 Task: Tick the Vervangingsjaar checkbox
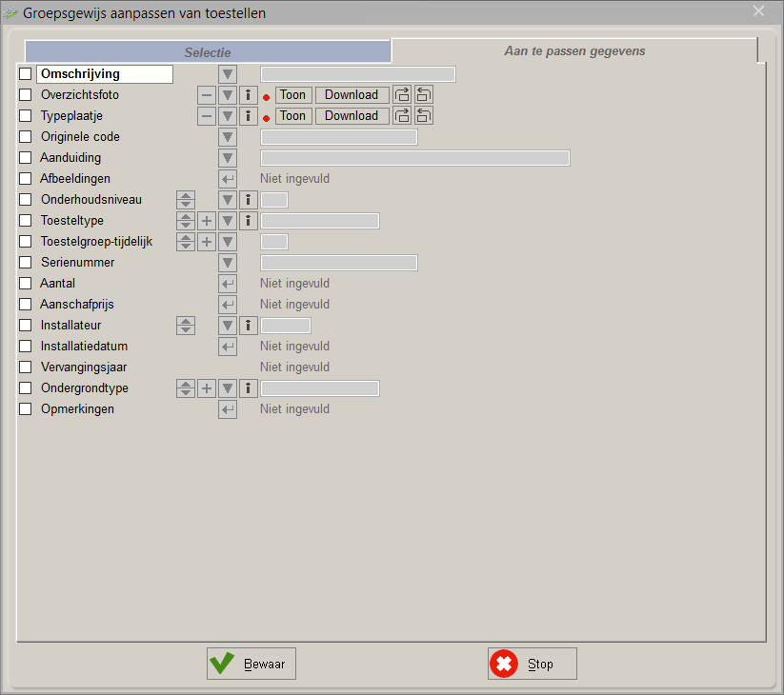26,367
